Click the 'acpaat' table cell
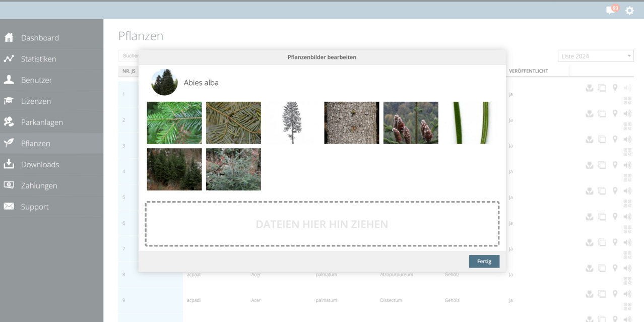This screenshot has width=644, height=322. point(194,275)
